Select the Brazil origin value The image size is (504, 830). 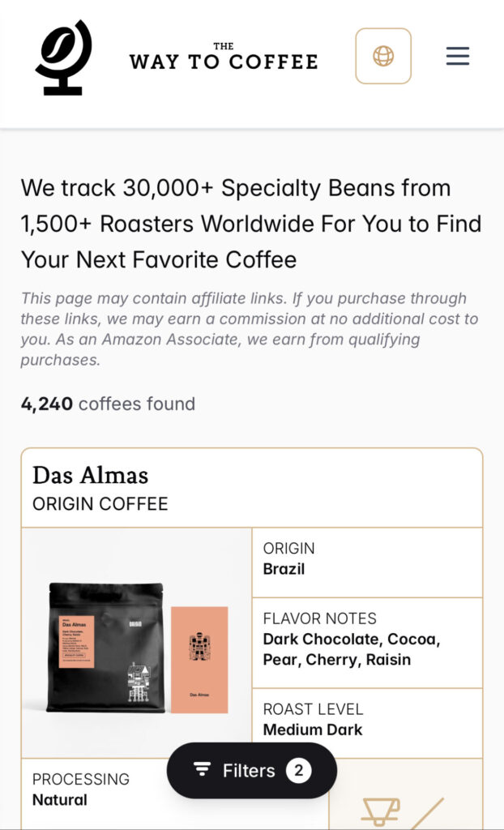[284, 569]
